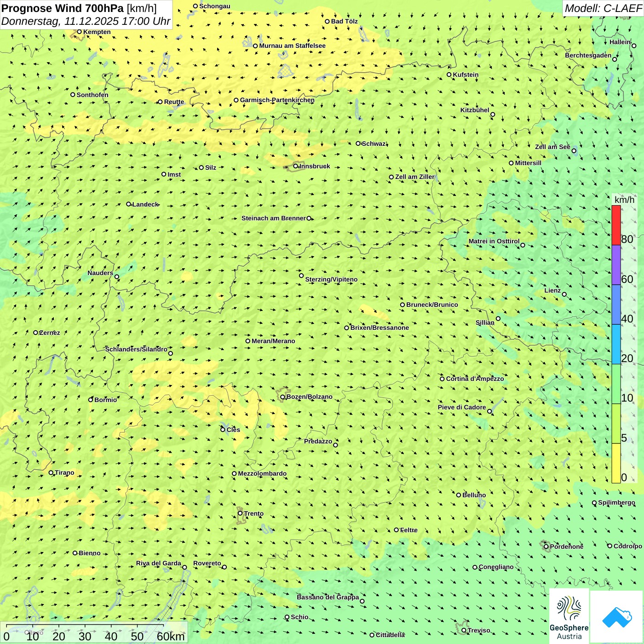Click the 'Prognose Wind 700hPa' title text
This screenshot has height=644, width=644.
pos(63,8)
